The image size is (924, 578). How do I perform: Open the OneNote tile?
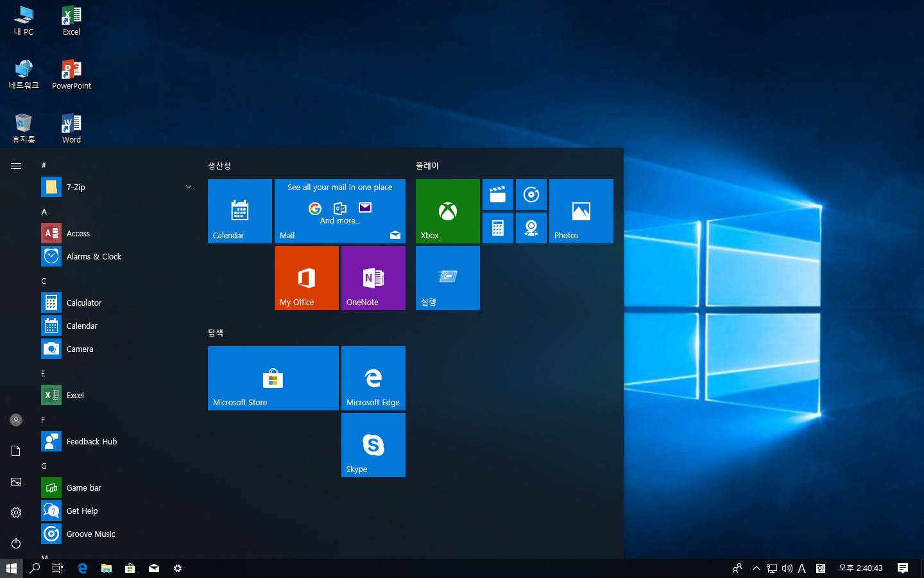click(x=373, y=278)
